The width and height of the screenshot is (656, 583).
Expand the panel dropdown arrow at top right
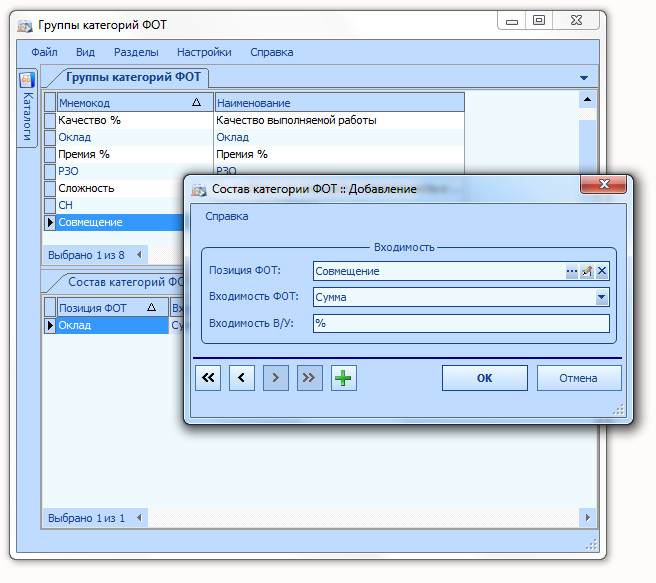(584, 78)
